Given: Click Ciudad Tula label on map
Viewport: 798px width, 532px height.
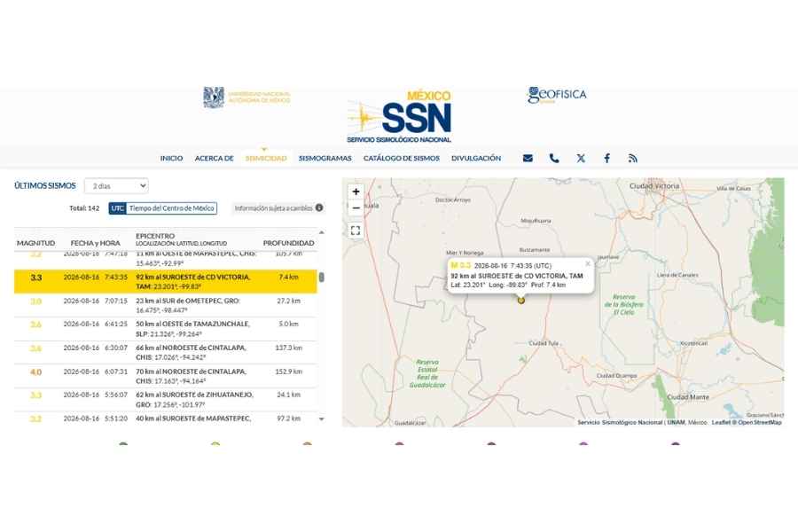Looking at the screenshot, I should click(x=544, y=344).
